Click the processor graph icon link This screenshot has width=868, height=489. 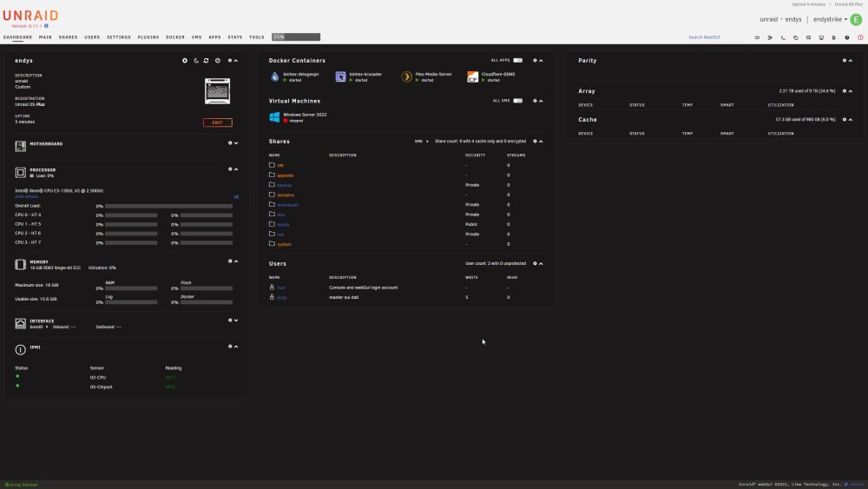coord(236,196)
